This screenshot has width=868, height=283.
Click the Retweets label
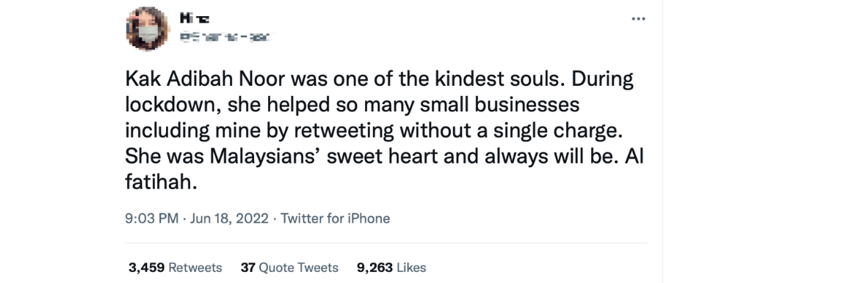point(195,268)
